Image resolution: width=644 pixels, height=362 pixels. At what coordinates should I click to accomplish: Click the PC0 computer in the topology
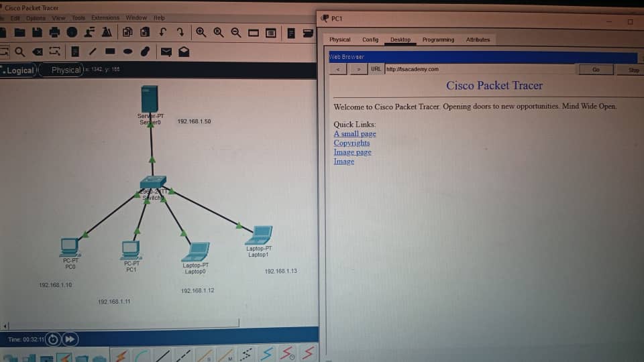pos(70,247)
